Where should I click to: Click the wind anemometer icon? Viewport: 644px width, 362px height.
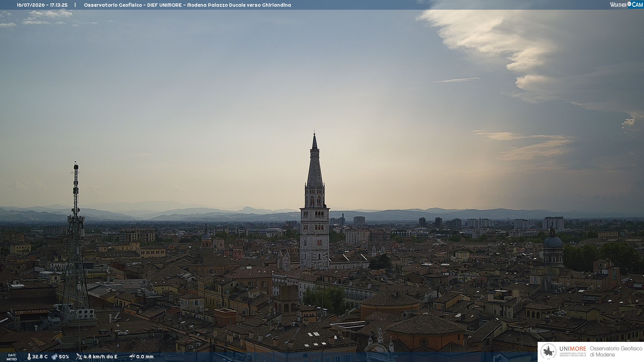(x=79, y=357)
